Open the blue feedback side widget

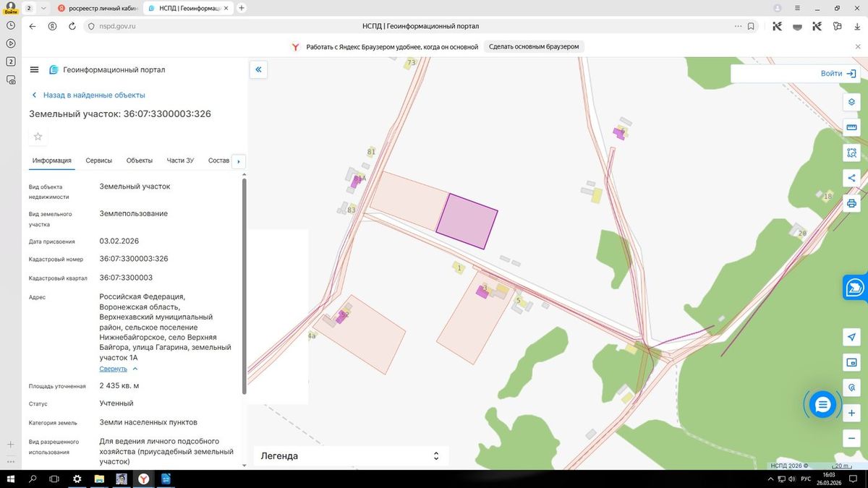coord(855,287)
